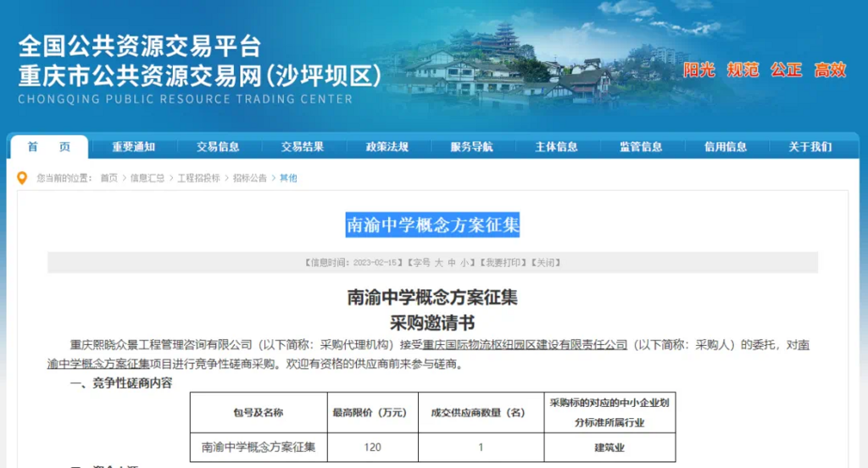Image resolution: width=868 pixels, height=468 pixels.
Task: Open the 关于我们 menu item
Action: (810, 147)
